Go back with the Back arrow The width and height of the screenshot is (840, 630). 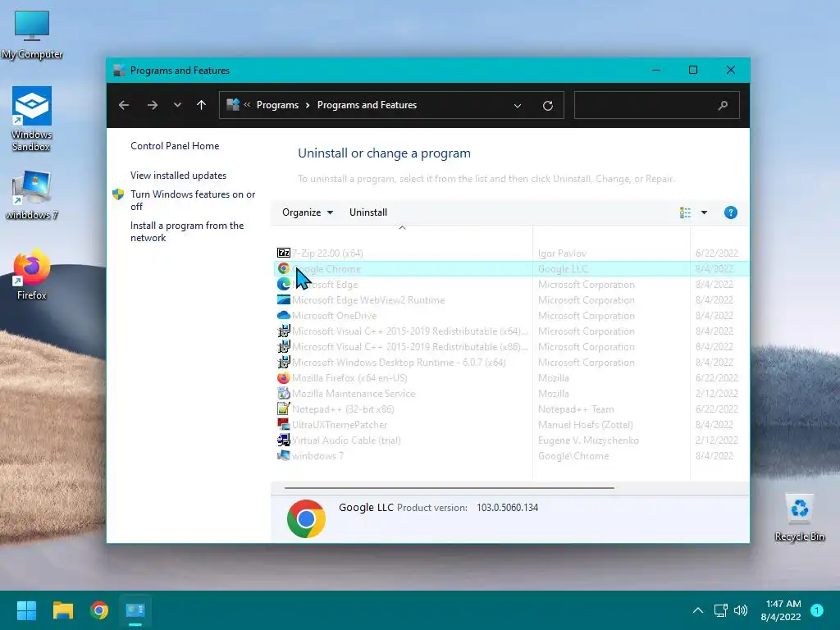[x=124, y=105]
